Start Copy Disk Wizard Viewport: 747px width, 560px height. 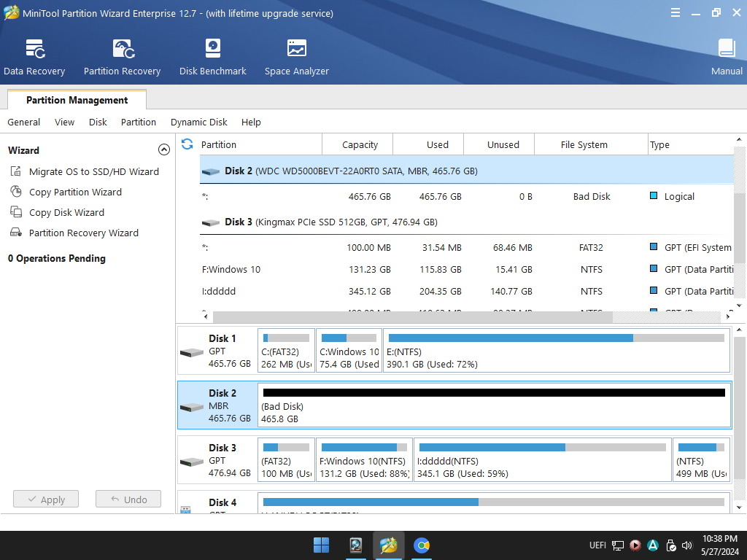coord(66,212)
